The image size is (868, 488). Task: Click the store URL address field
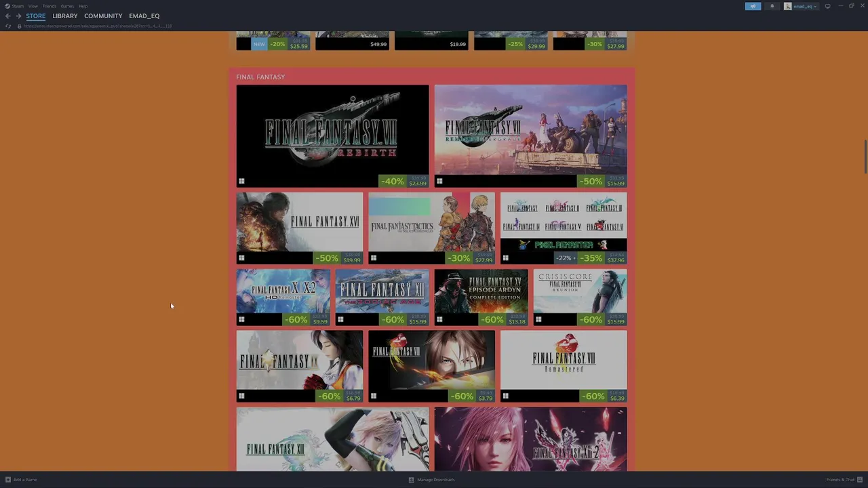98,26
